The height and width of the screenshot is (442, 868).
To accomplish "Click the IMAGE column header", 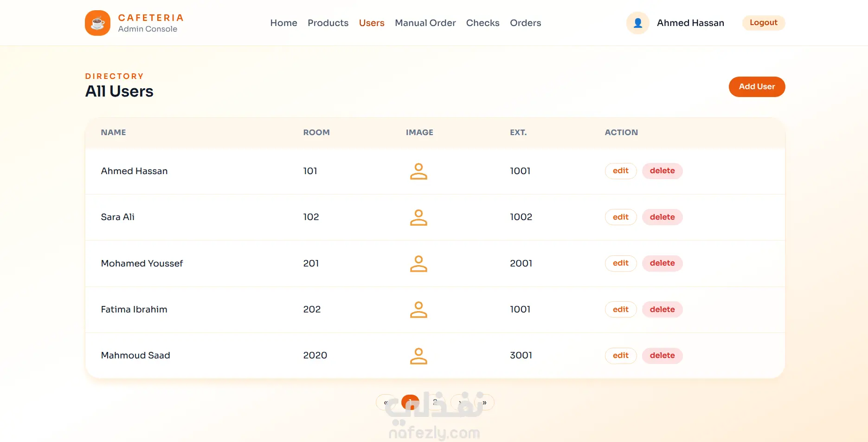I will (x=419, y=132).
